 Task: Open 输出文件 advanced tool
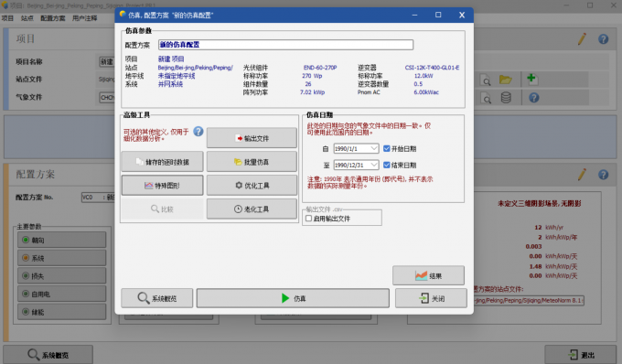(x=252, y=138)
